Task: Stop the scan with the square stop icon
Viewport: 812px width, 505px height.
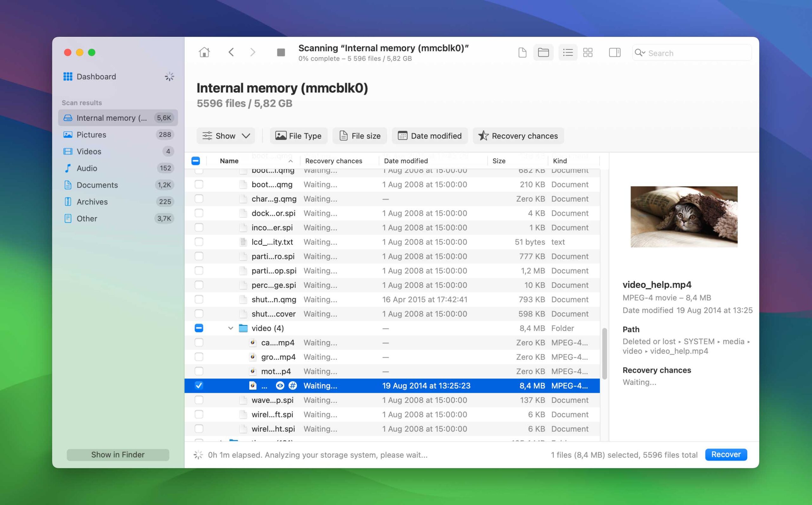Action: click(281, 52)
